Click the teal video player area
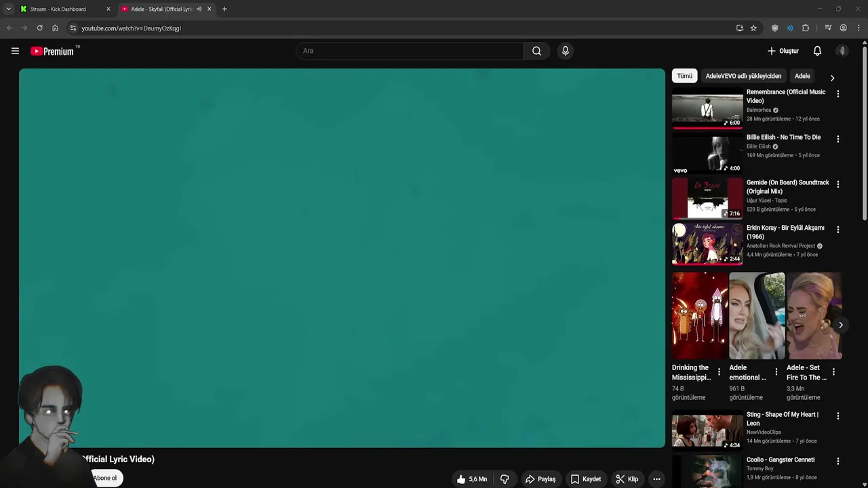868x488 pixels. coord(342,258)
